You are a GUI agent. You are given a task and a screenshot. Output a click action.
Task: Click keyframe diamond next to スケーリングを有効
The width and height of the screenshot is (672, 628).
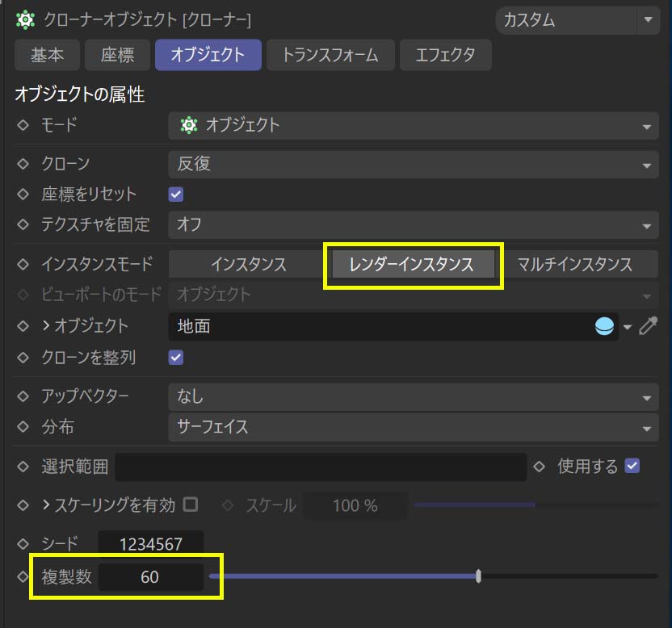point(23,505)
